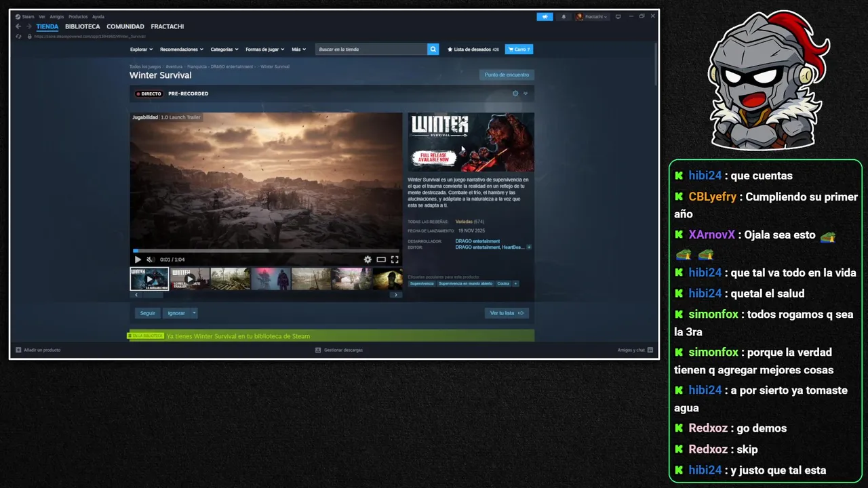Play the trailer with the play button
The image size is (868, 488).
tap(138, 260)
